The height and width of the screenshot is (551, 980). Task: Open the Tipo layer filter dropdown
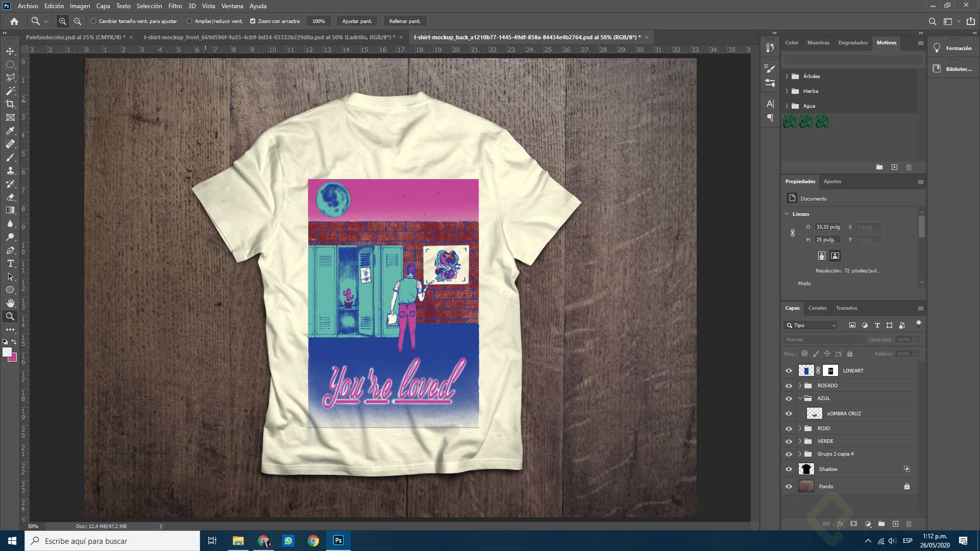[811, 325]
